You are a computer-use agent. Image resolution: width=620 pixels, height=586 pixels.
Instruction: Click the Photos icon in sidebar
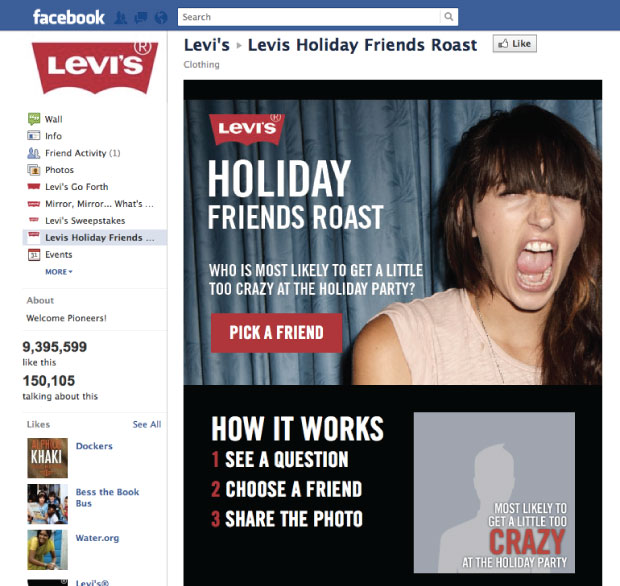click(x=34, y=170)
